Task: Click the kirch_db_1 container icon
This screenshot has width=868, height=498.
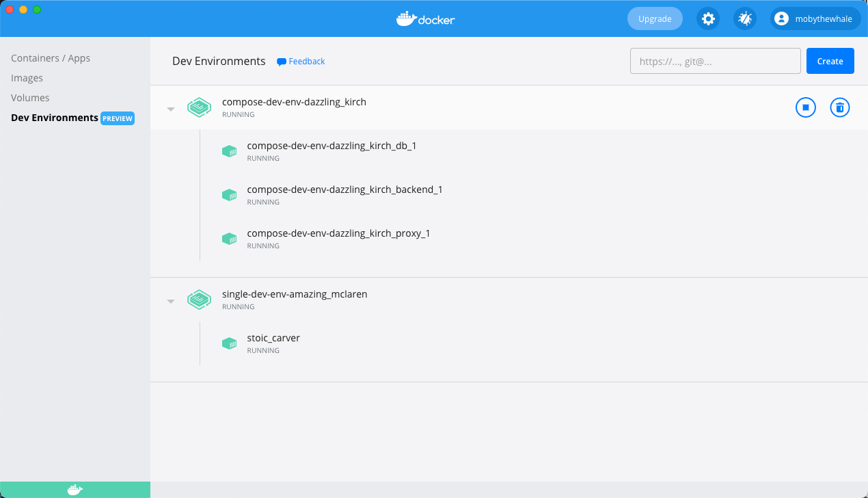Action: pyautogui.click(x=229, y=151)
